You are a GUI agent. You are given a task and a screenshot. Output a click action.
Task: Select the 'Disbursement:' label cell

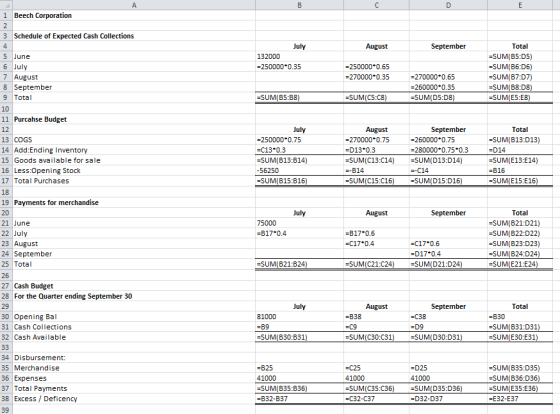[x=134, y=358]
